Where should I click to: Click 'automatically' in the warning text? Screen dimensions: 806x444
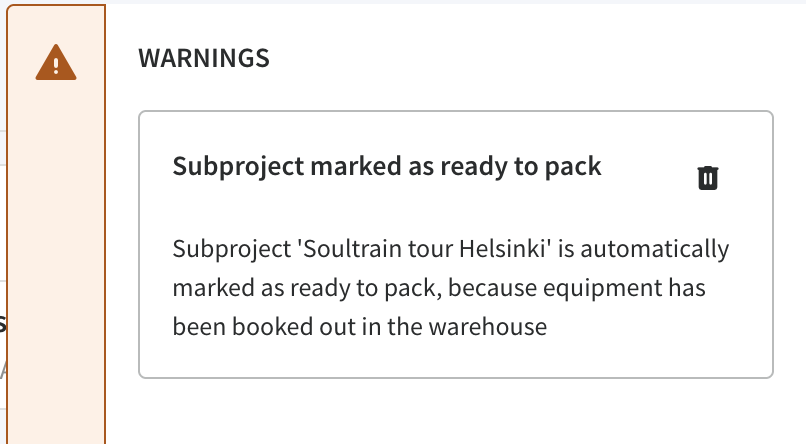[x=654, y=249]
